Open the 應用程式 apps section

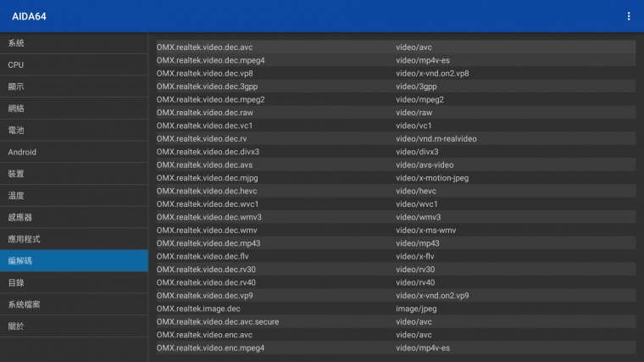(74, 239)
